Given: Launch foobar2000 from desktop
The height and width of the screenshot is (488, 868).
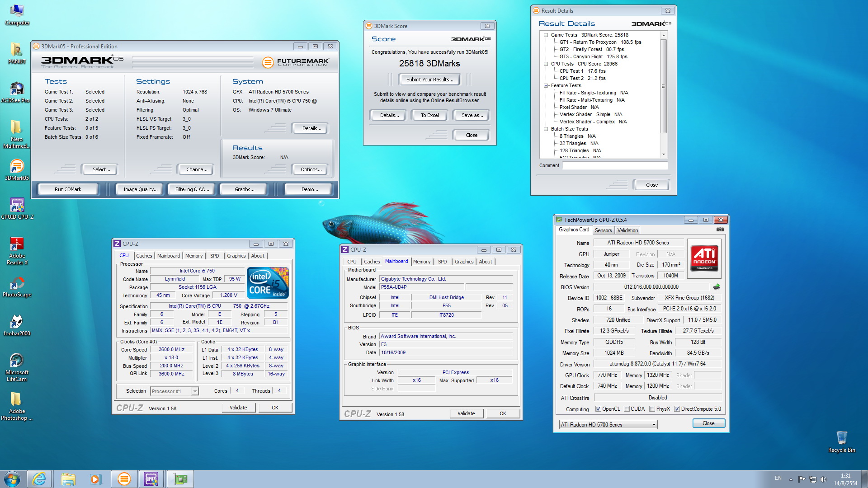Looking at the screenshot, I should point(17,322).
